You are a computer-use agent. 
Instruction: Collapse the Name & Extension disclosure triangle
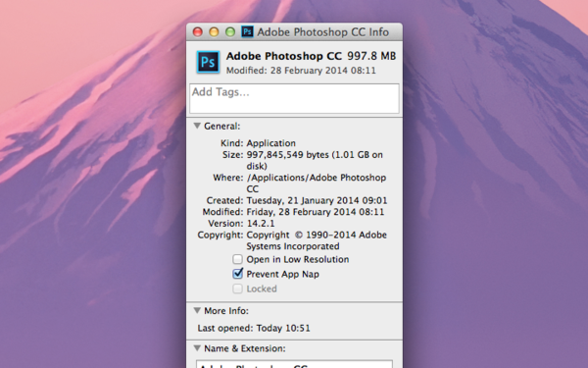click(197, 348)
